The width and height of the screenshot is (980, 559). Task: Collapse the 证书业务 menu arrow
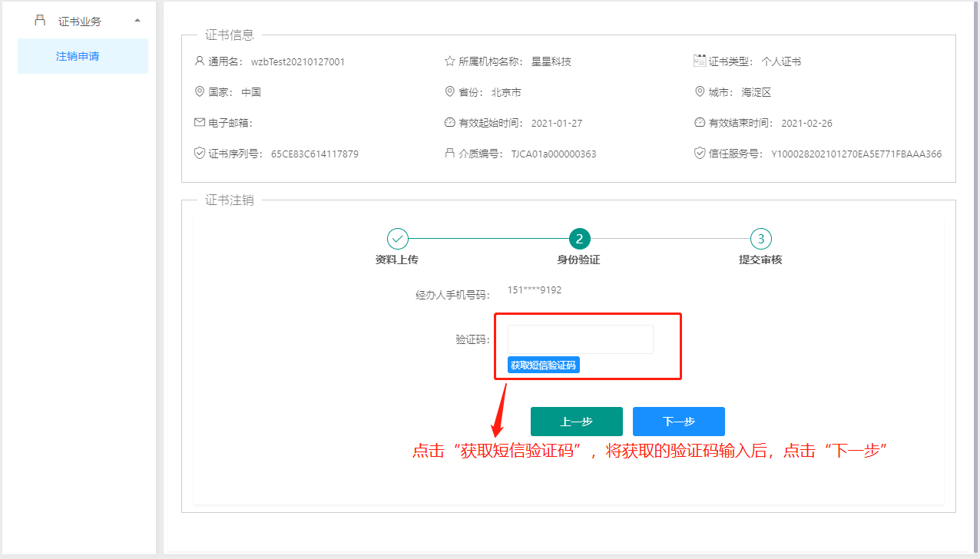137,21
